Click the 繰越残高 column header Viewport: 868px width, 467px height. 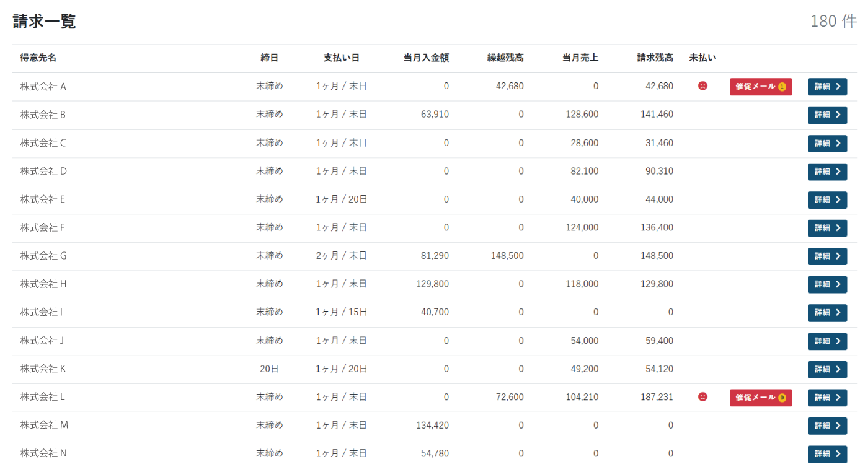pyautogui.click(x=505, y=58)
